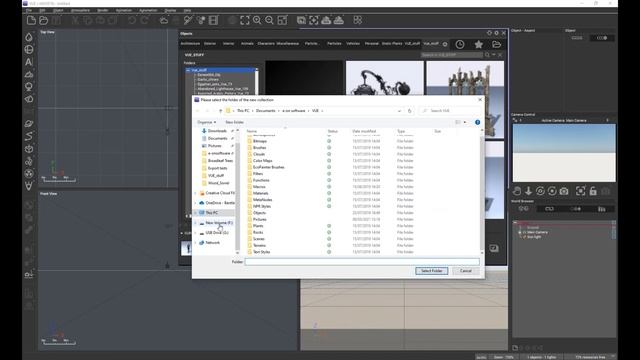Click the animation film strip icon
The width and height of the screenshot is (640, 360).
(x=213, y=20)
